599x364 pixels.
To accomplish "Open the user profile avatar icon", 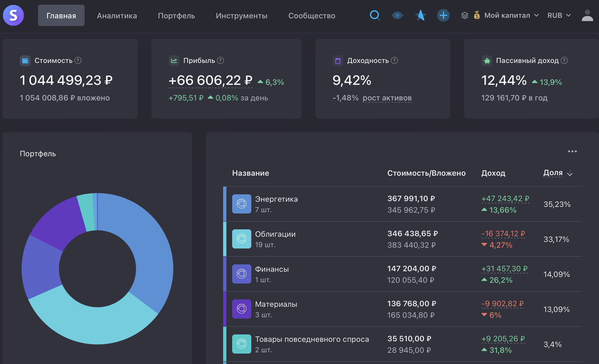I will click(x=587, y=15).
